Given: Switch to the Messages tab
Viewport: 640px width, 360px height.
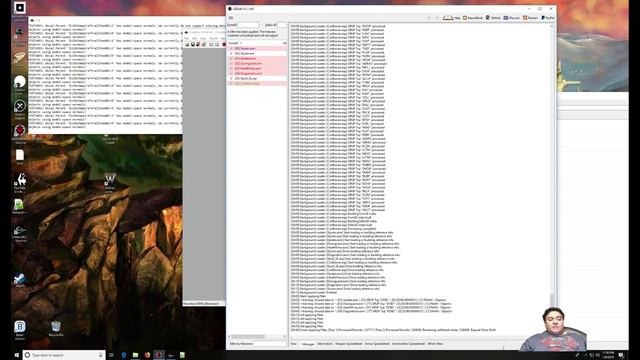Looking at the screenshot, I should coord(307,344).
